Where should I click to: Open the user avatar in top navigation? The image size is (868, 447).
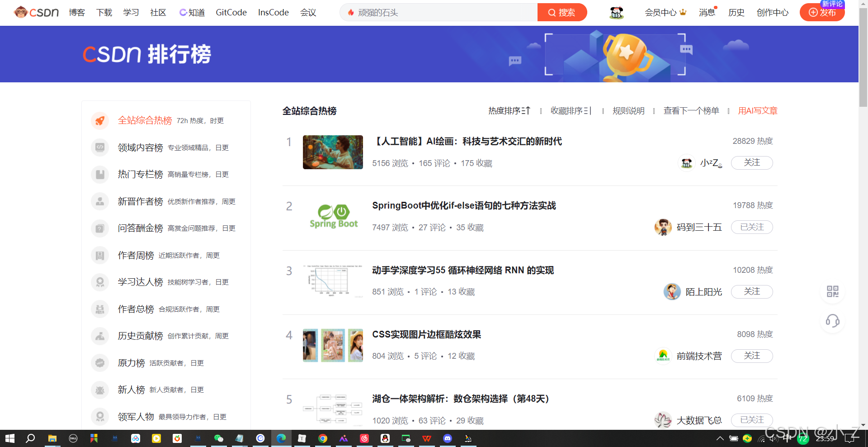click(x=617, y=13)
